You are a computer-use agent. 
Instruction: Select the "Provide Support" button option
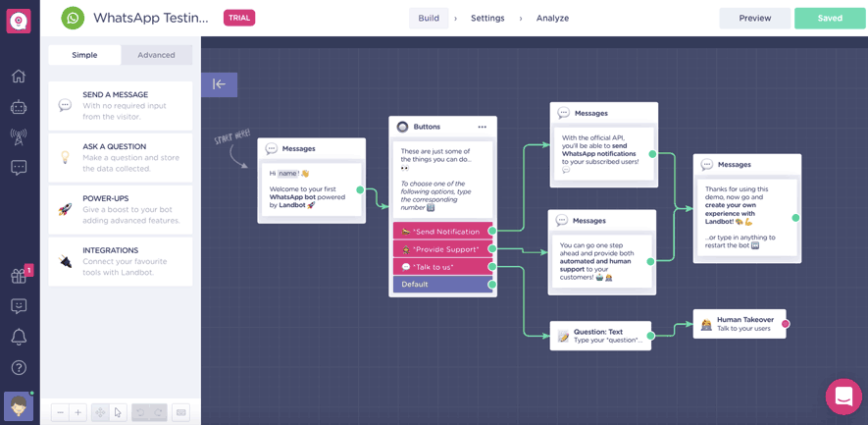(442, 248)
